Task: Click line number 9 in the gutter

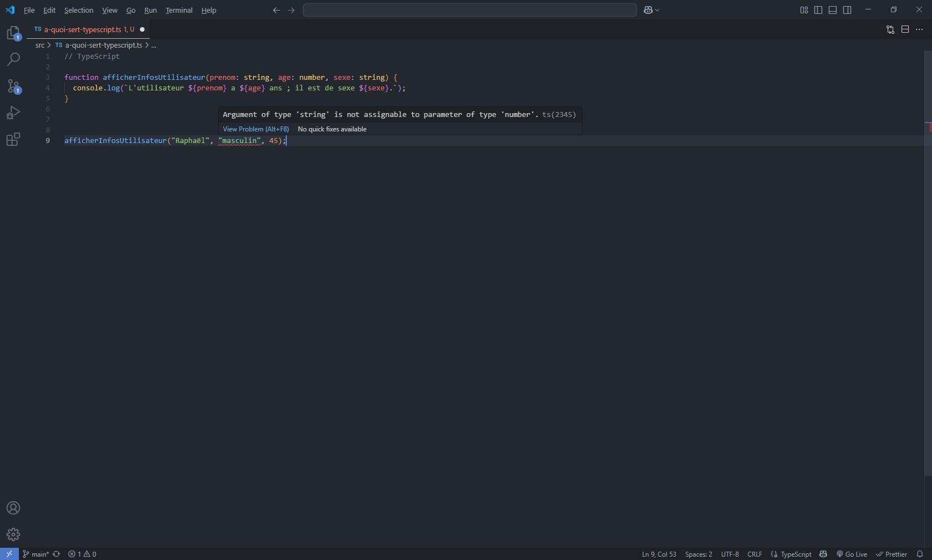Action: coord(48,141)
